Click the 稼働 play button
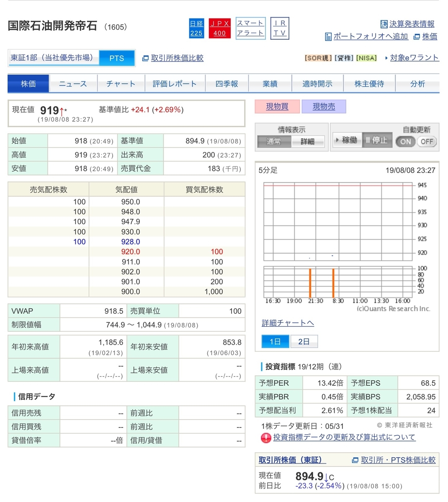The width and height of the screenshot is (448, 502). pyautogui.click(x=347, y=141)
